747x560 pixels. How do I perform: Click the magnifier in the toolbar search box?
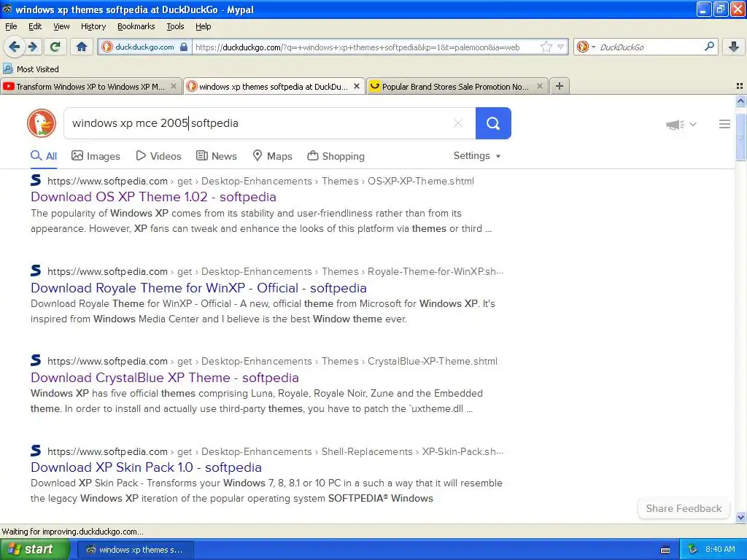(709, 46)
